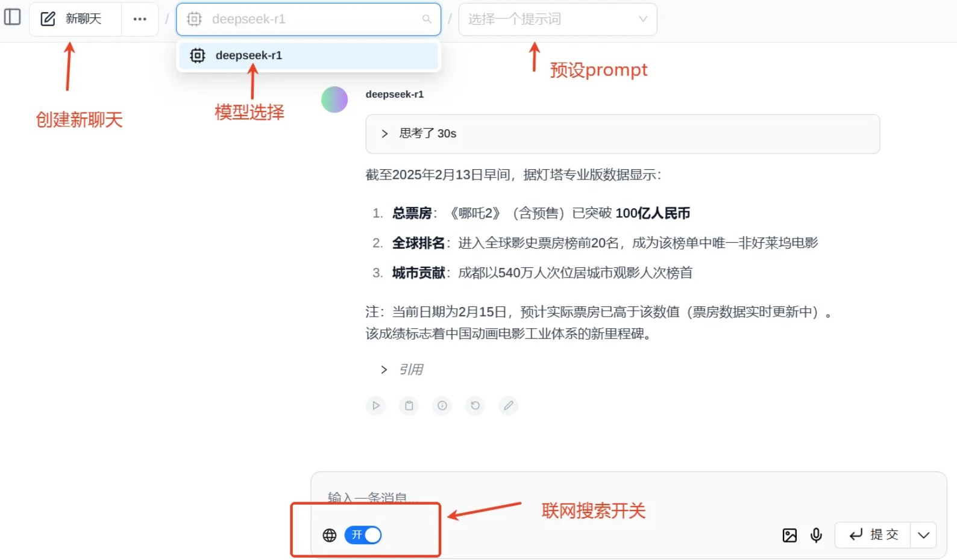Toggle the sidebar panel icon
Viewport: 957px width, 560px height.
tap(13, 17)
